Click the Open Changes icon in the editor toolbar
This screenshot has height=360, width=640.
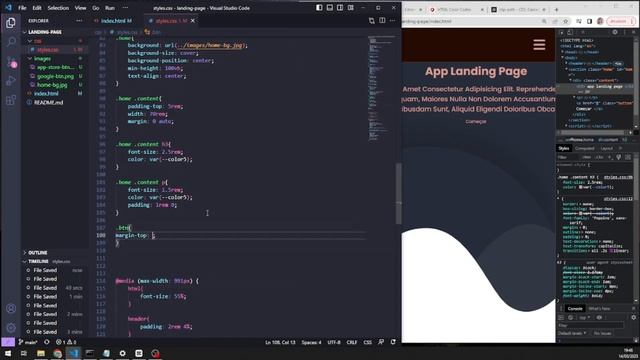(x=371, y=21)
